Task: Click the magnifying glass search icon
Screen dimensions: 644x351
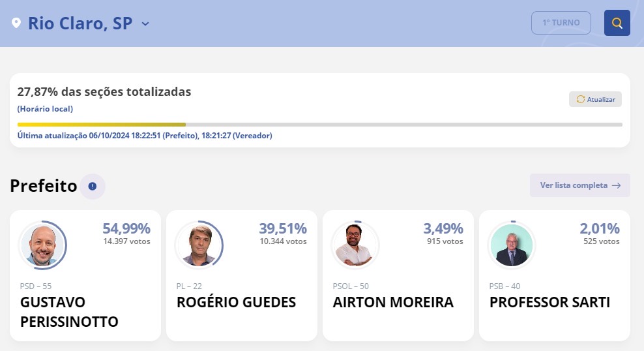Action: 617,23
